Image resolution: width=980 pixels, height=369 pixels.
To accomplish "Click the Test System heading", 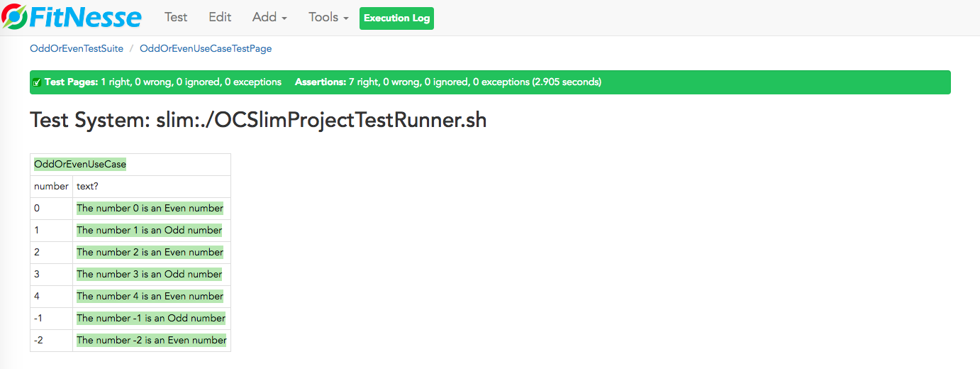I will pos(258,120).
